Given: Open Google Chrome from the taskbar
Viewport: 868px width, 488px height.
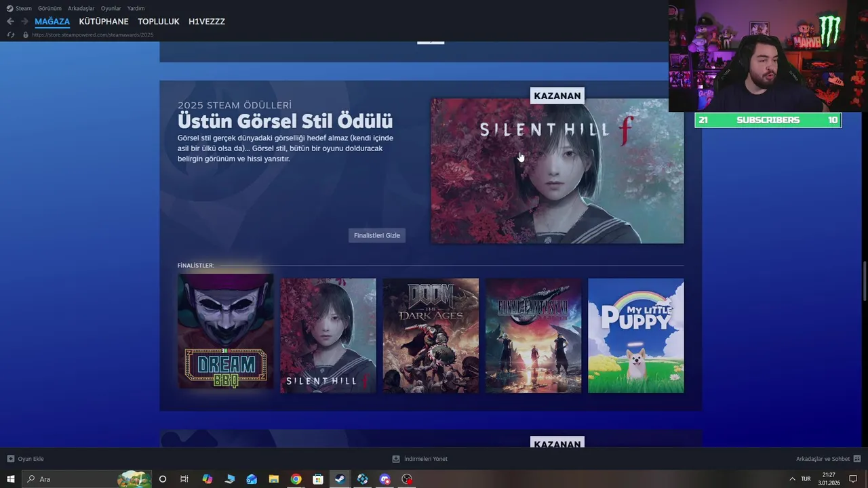Looking at the screenshot, I should click(x=296, y=479).
